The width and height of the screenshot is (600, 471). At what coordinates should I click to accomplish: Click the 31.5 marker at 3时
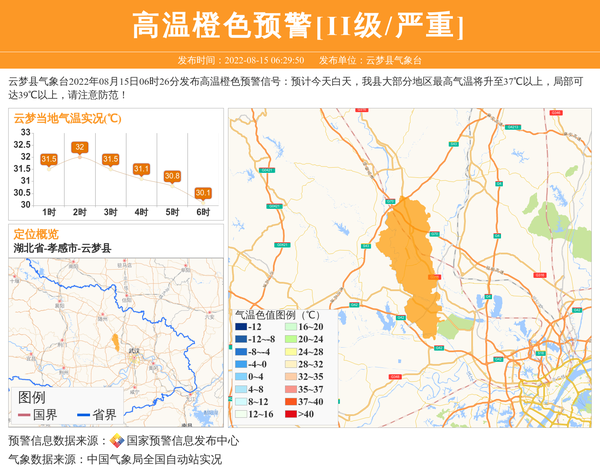tap(110, 159)
